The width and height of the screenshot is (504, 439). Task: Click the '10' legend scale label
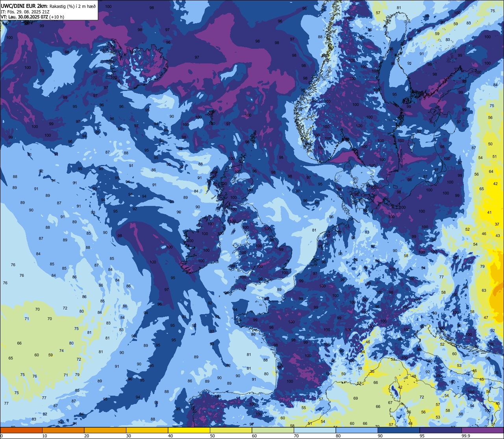44,436
